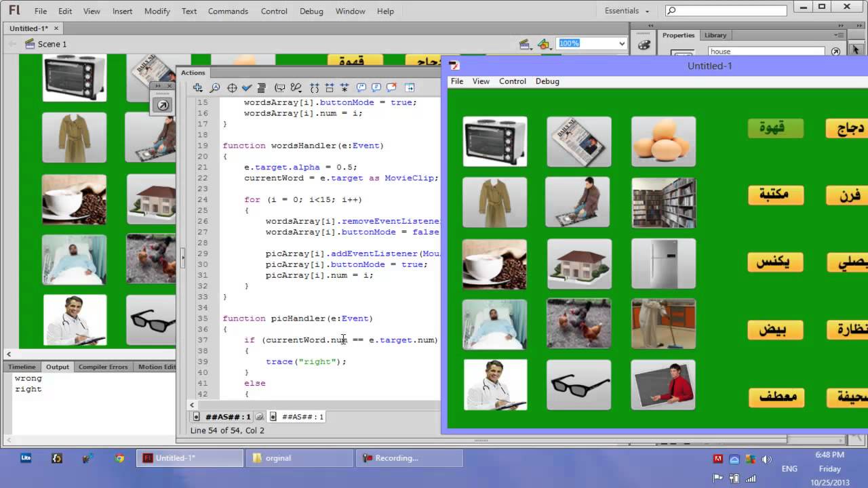Open the color palette panel icon
Viewport: 868px width, 488px height.
pos(644,44)
